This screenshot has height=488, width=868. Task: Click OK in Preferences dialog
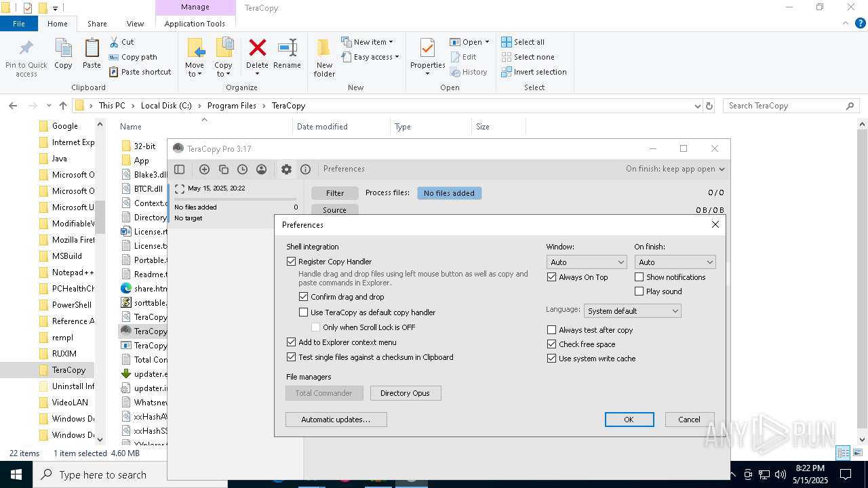629,420
